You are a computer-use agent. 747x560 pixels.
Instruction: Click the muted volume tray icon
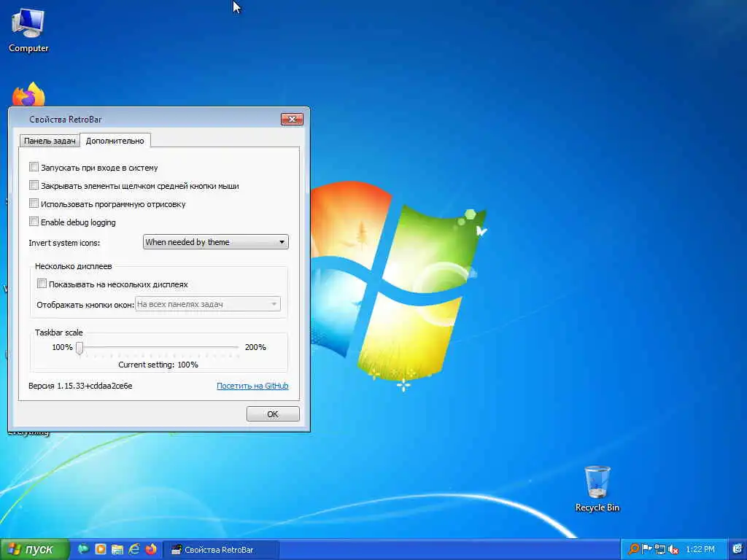tap(673, 550)
